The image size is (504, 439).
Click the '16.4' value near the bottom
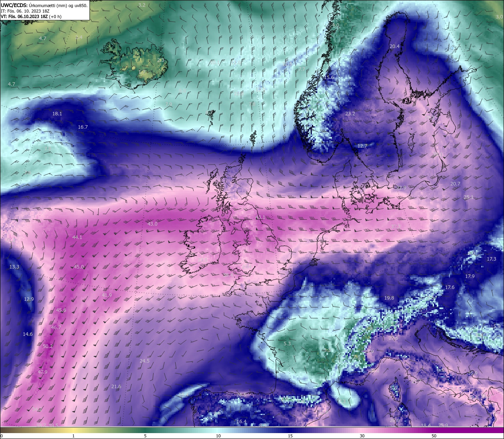[x=241, y=421]
